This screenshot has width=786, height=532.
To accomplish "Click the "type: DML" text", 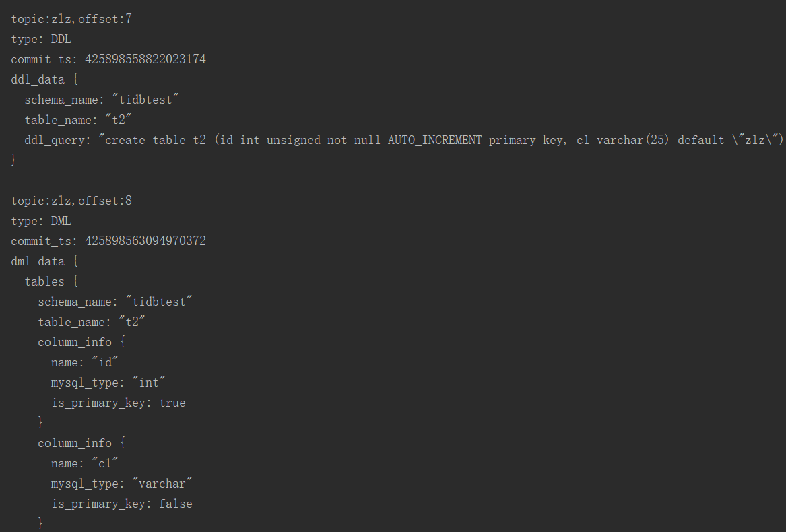I will point(41,221).
